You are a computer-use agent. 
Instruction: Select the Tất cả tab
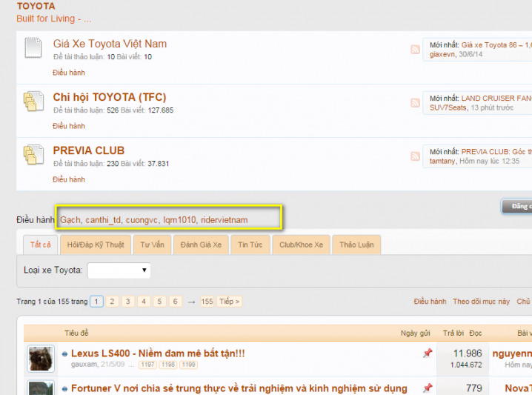[40, 245]
